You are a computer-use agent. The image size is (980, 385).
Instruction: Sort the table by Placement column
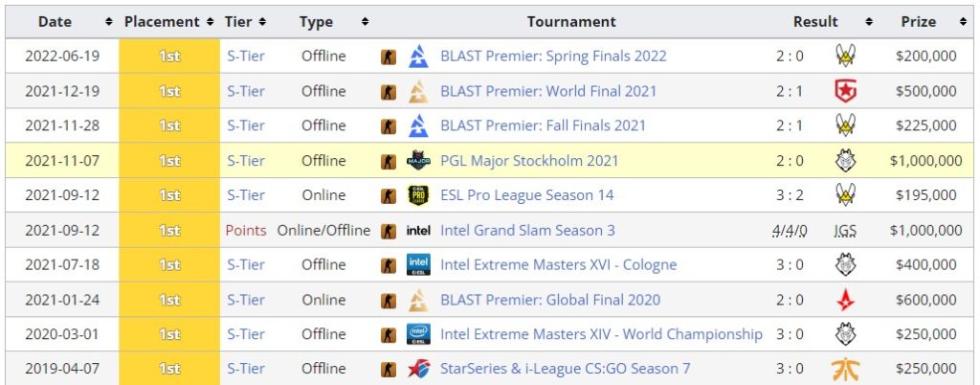(210, 22)
